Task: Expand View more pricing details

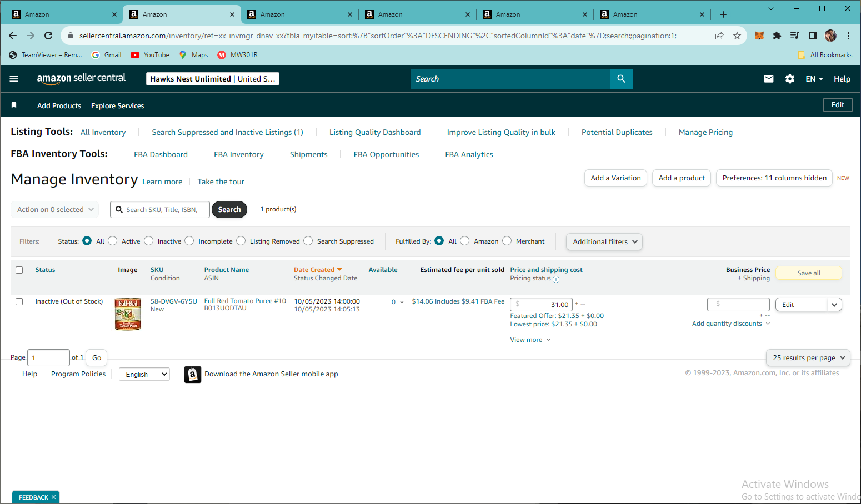Action: (x=530, y=340)
